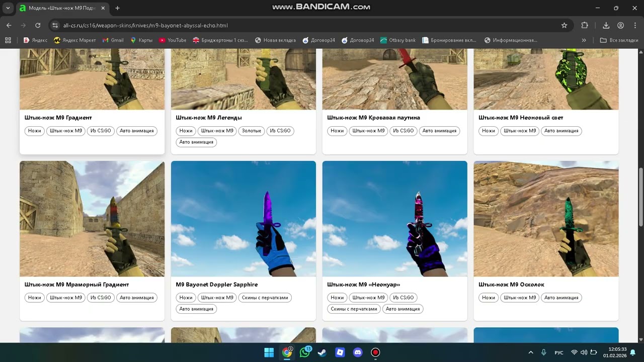Image resolution: width=644 pixels, height=362 pixels.
Task: Open the Gmail bookmark
Action: [113, 40]
